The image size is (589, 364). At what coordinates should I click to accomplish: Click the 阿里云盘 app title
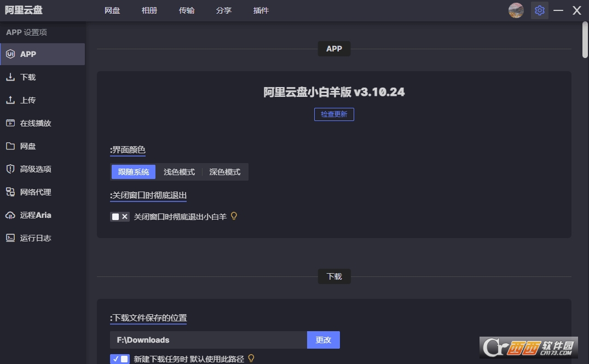click(x=24, y=10)
